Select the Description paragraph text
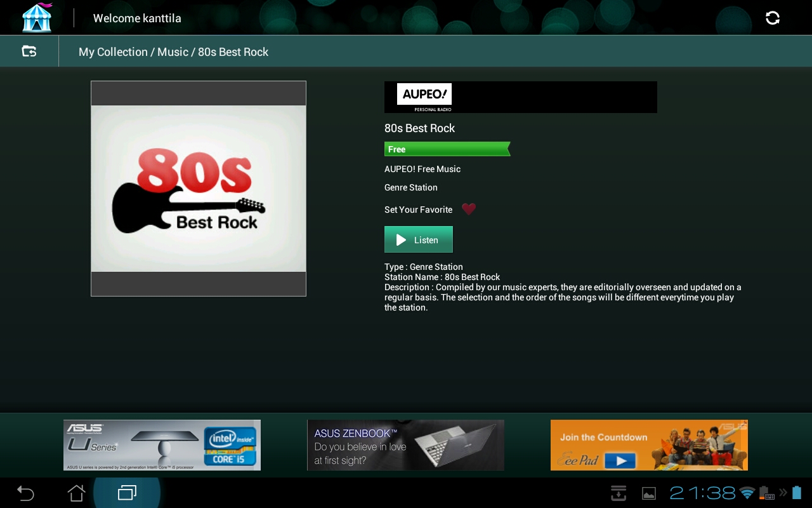The width and height of the screenshot is (812, 508). (x=563, y=297)
